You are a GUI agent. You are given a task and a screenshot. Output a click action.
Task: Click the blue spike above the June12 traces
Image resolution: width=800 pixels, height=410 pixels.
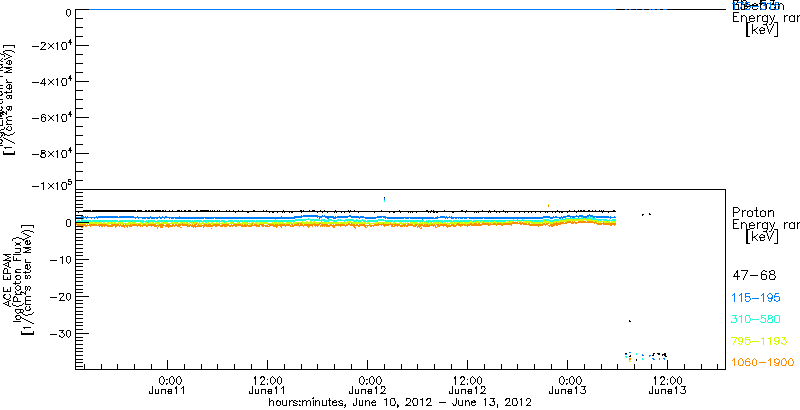click(x=384, y=199)
